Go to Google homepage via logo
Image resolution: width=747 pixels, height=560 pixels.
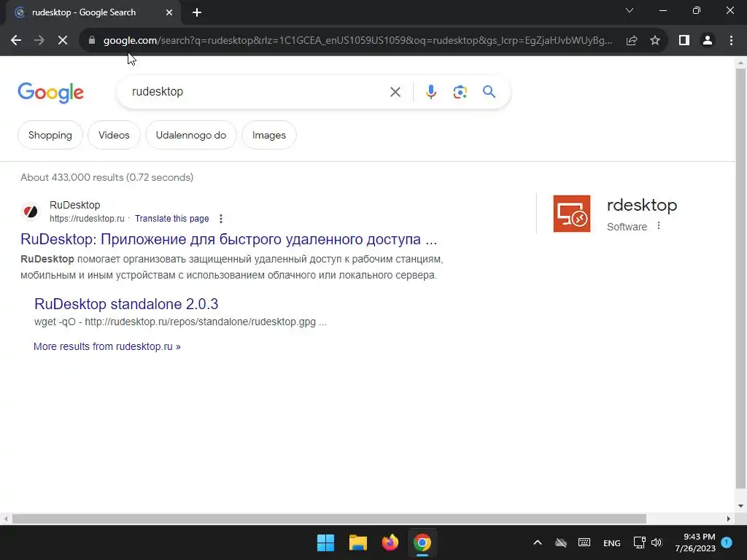[50, 93]
